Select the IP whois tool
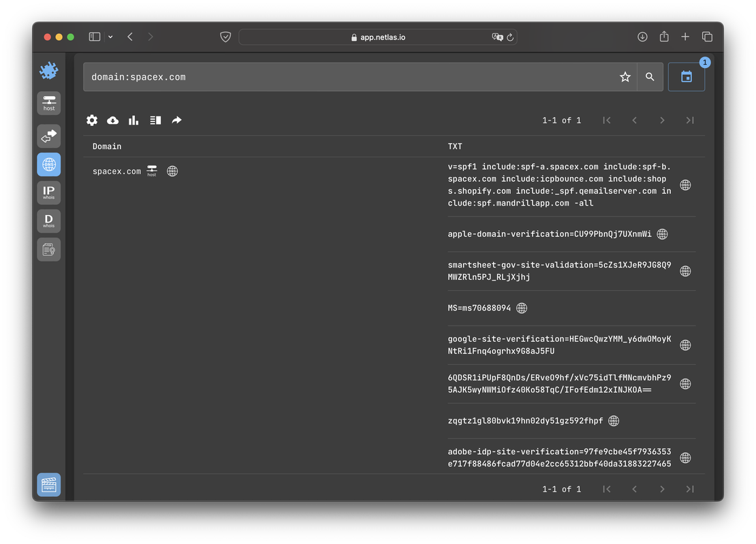 (48, 193)
